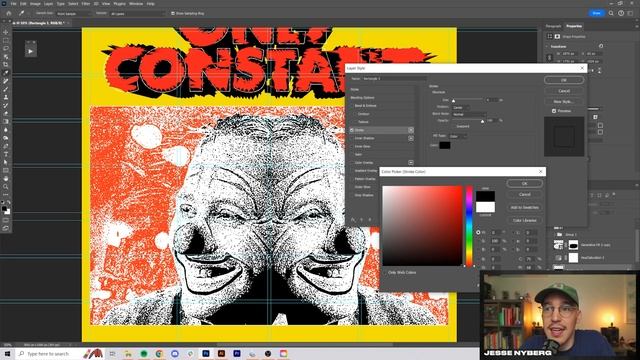Click the fx icon in the Layer Style dialog
Viewport: 640px width, 360px height.
coord(353,220)
